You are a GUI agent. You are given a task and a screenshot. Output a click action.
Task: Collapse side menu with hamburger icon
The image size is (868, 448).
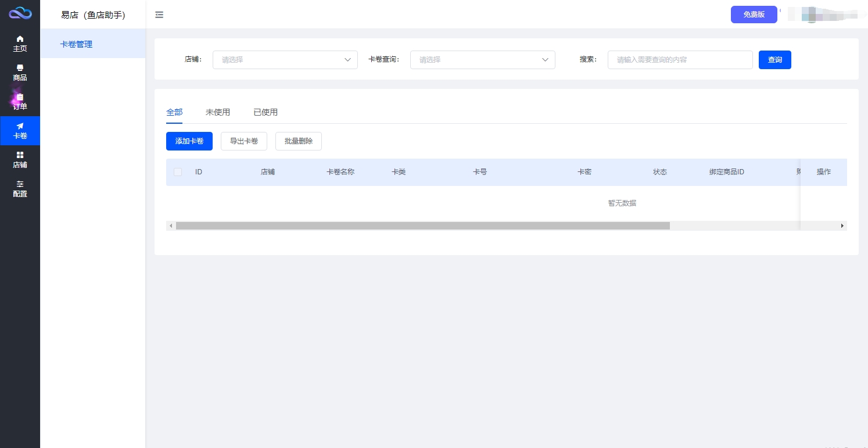click(159, 15)
